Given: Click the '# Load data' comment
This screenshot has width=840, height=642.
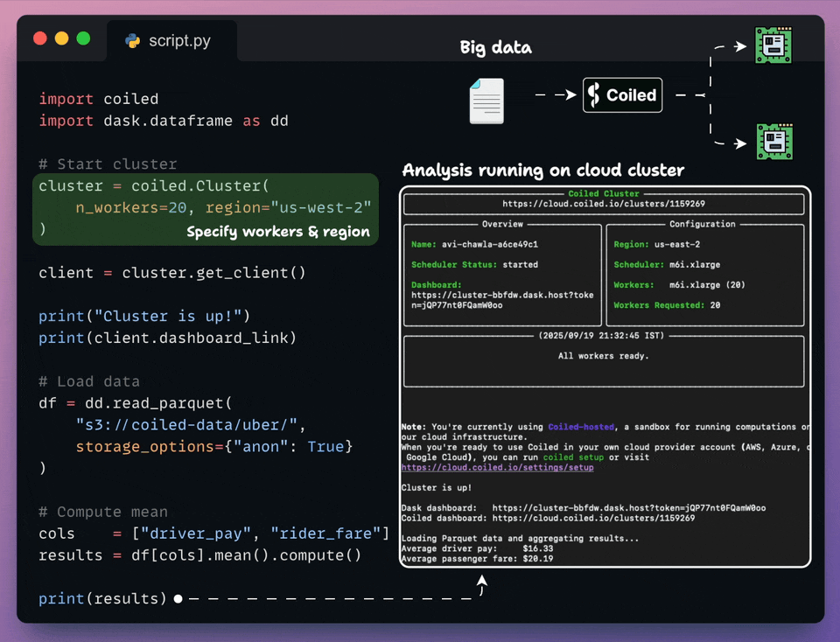Looking at the screenshot, I should point(89,381).
